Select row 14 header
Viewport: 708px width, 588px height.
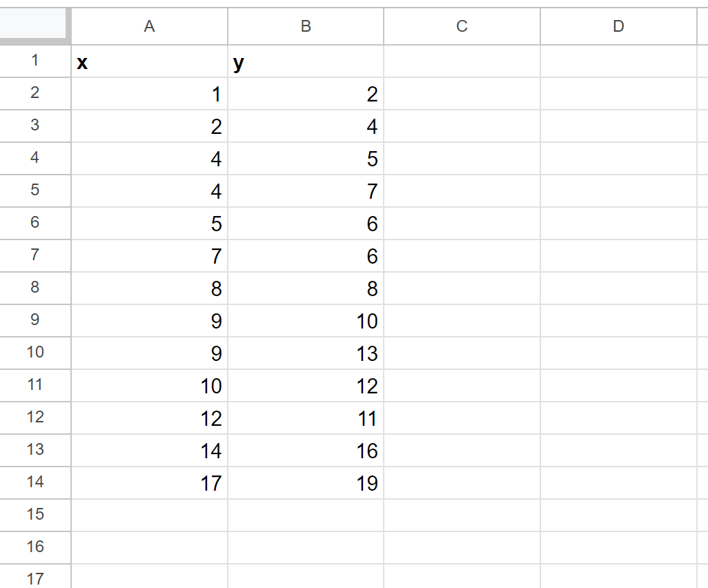35,483
